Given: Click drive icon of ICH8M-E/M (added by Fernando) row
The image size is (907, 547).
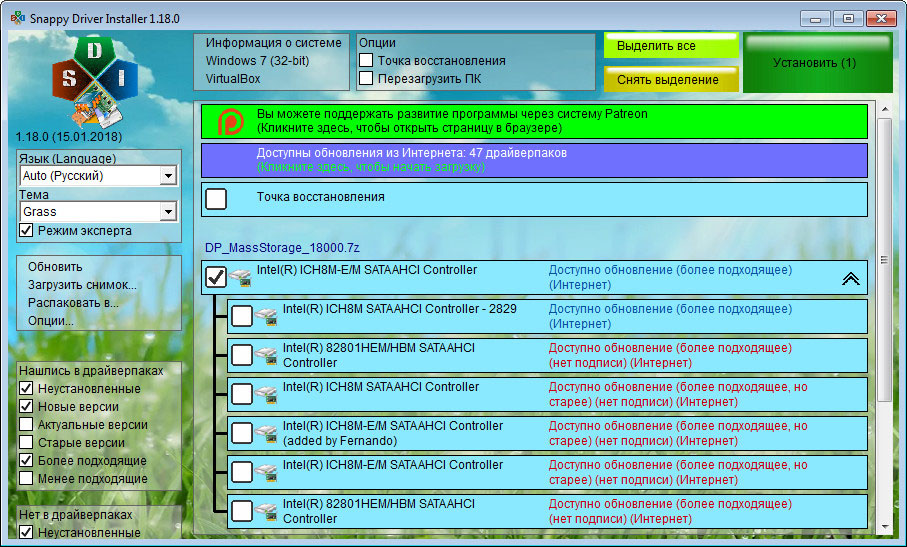Looking at the screenshot, I should tap(266, 433).
